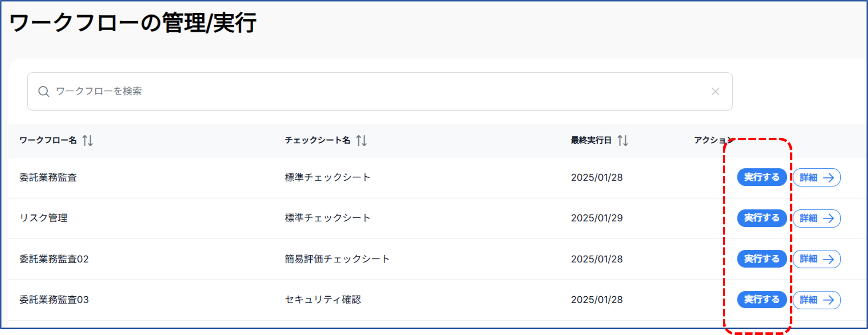868x335 pixels.
Task: Run the 委託業務監査 workflow with 実行する
Action: (x=761, y=177)
